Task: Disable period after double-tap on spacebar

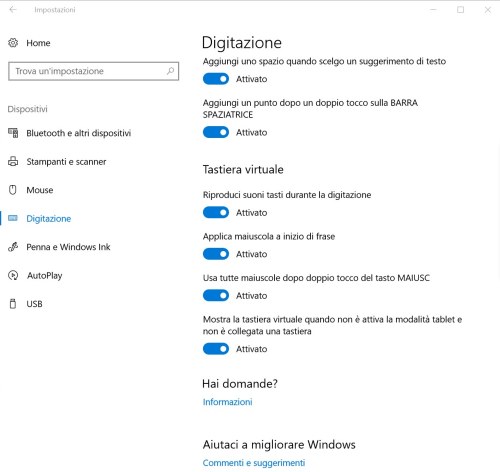Action: pos(216,132)
